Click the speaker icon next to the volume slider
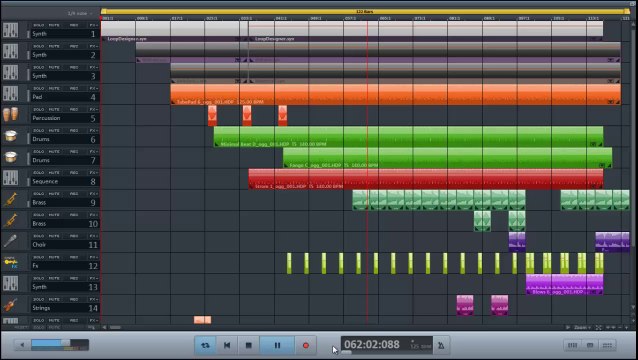This screenshot has width=638, height=360. tap(22, 345)
